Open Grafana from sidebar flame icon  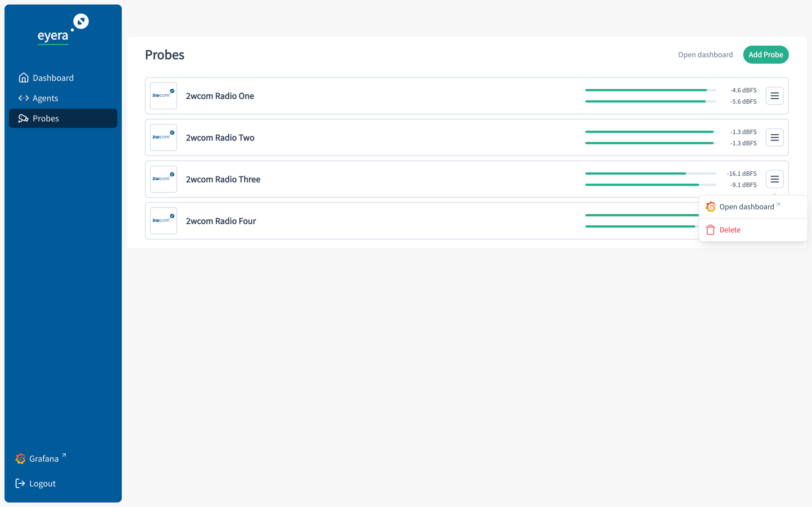coord(21,459)
